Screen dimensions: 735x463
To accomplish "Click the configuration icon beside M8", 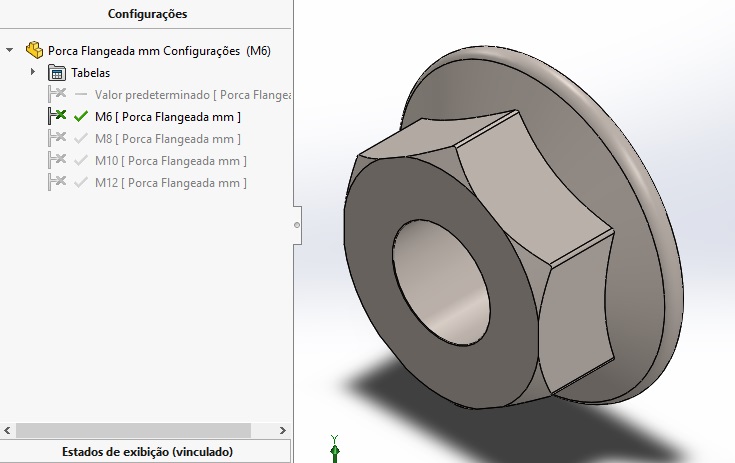I will tap(57, 138).
